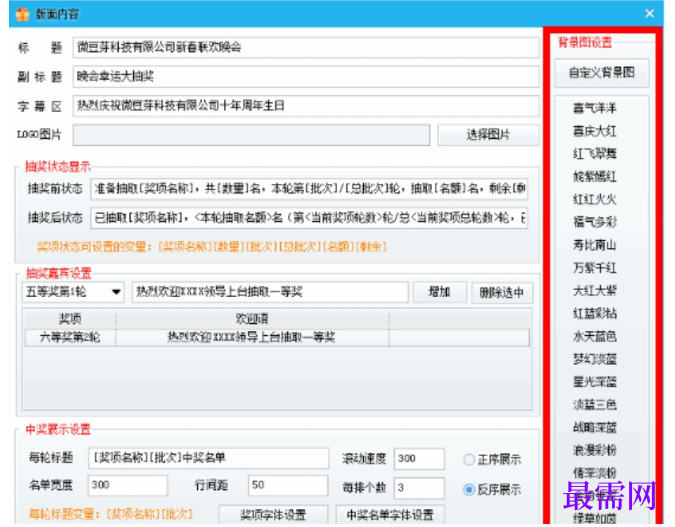The width and height of the screenshot is (675, 527).
Task: Choose the 万紫千红 background
Action: [x=595, y=268]
